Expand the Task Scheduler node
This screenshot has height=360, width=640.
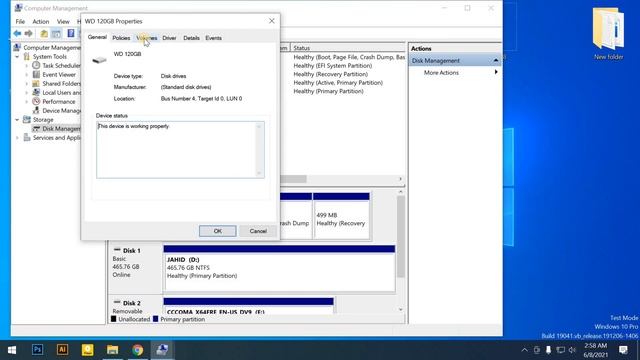(27, 66)
